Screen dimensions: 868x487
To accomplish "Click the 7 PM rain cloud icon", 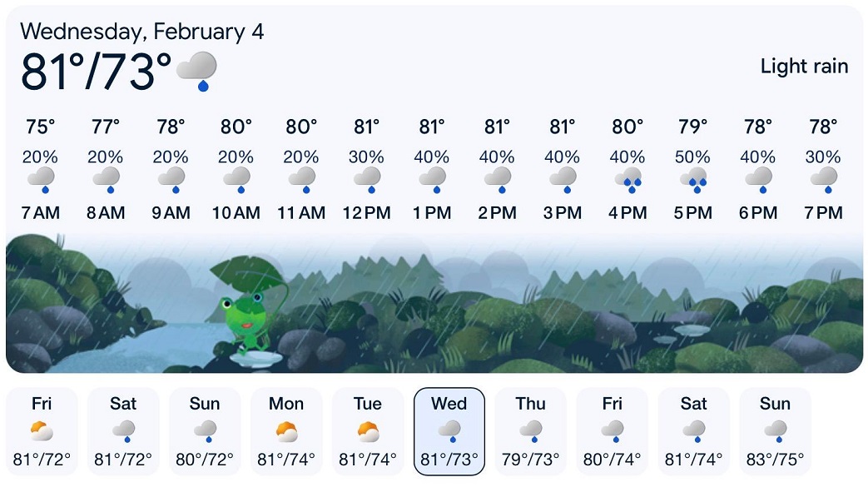I will [x=824, y=179].
